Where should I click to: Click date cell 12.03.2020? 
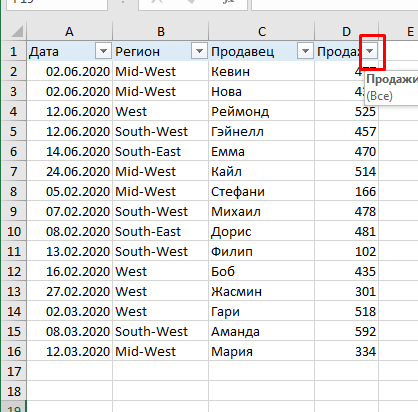[70, 352]
